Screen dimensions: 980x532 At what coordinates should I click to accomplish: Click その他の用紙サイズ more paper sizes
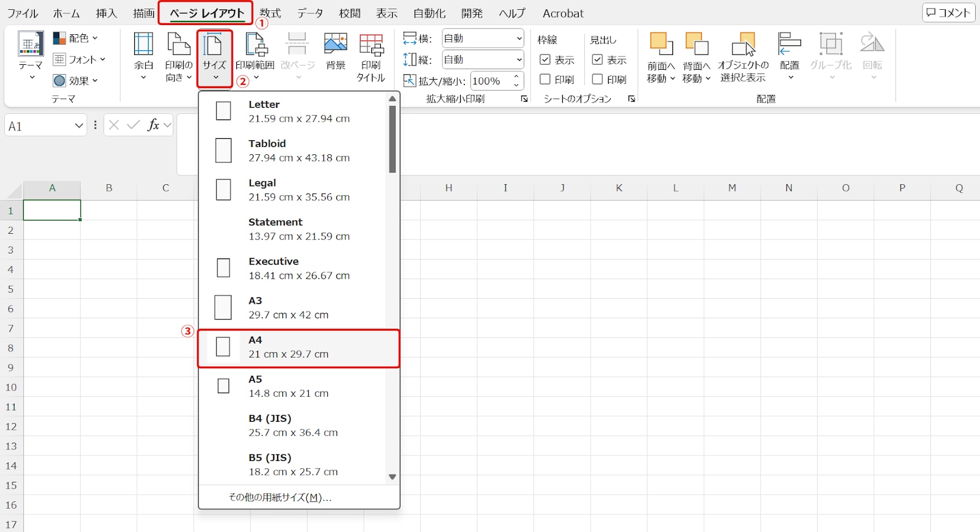click(280, 497)
